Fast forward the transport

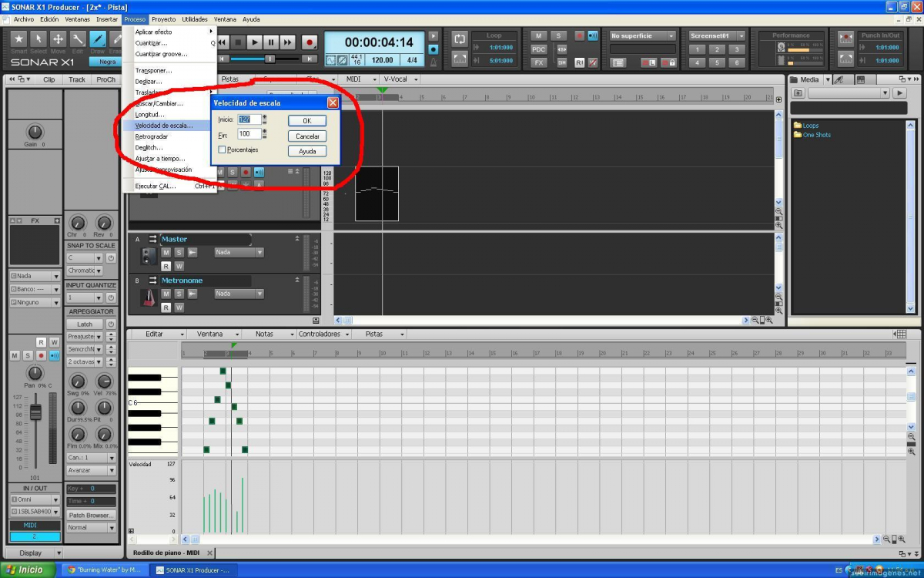tap(288, 42)
